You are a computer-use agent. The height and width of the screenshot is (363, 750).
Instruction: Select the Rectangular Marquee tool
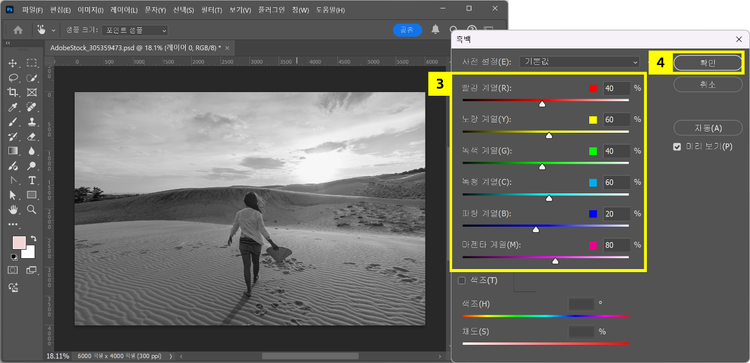coord(32,63)
